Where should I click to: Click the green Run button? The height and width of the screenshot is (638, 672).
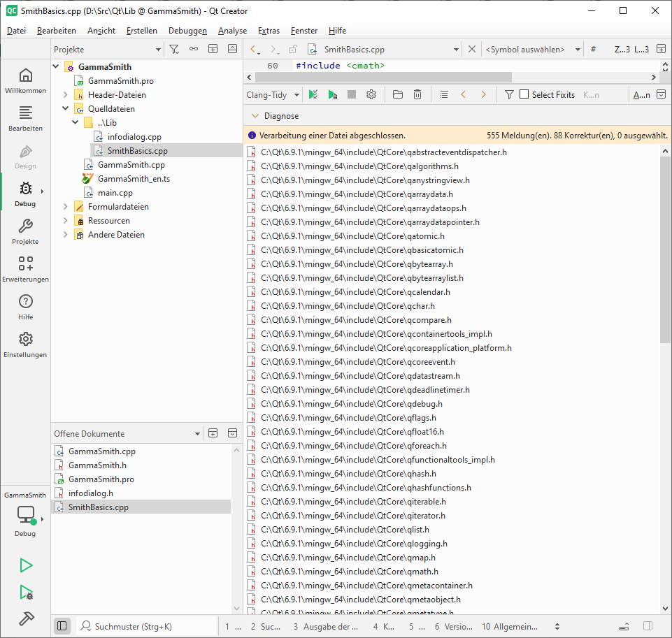point(26,565)
